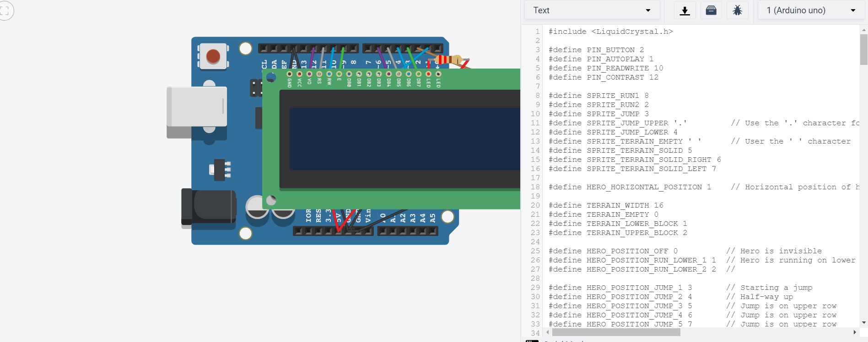
Task: Click the LCD GND pin terminal
Action: coord(289,74)
